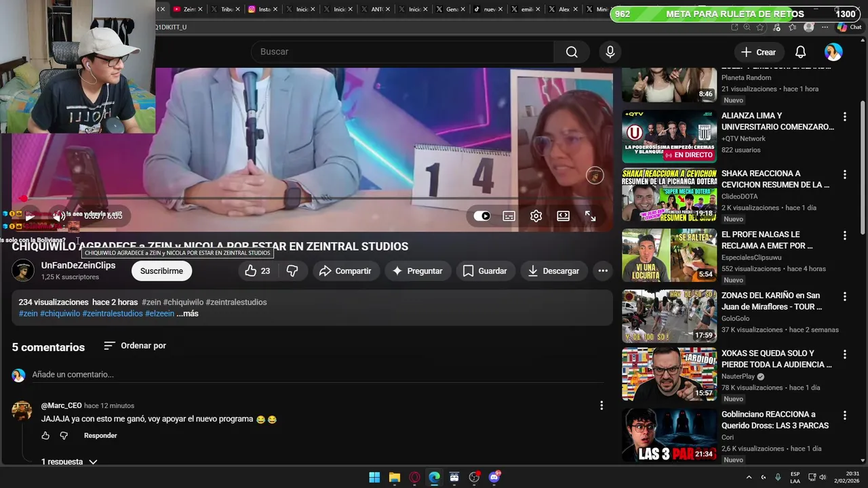
Task: Open options for ZONAS DEL KARIÑO video
Action: 844,296
